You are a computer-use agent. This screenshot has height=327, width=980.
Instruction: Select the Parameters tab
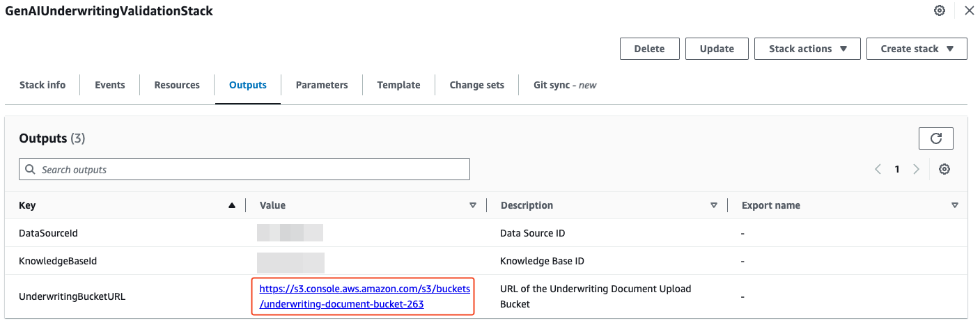tap(322, 85)
